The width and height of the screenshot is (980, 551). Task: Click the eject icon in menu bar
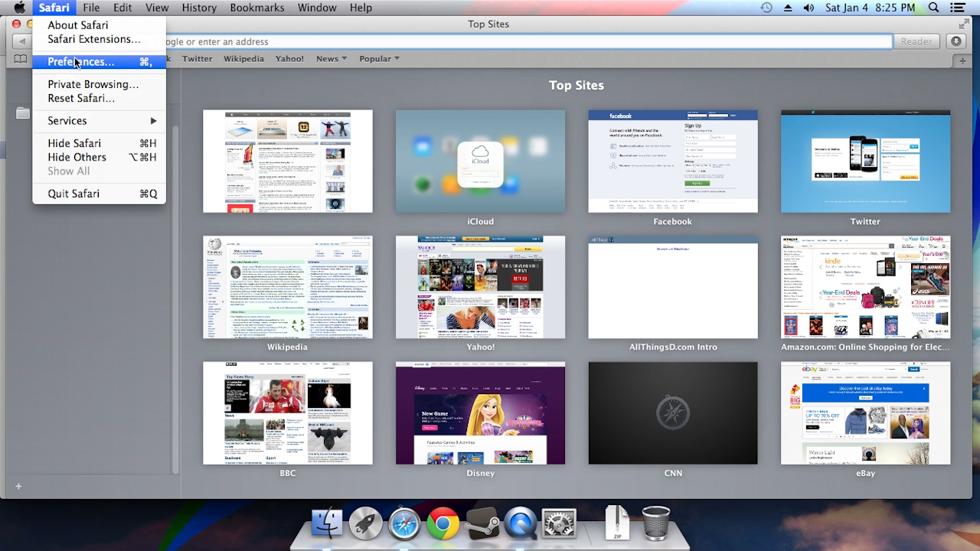pos(788,8)
